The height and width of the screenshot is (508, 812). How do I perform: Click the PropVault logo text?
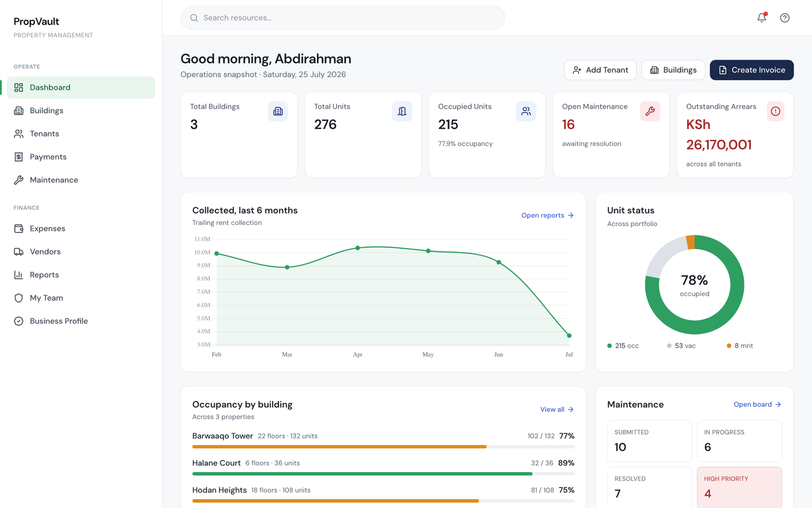tap(37, 21)
